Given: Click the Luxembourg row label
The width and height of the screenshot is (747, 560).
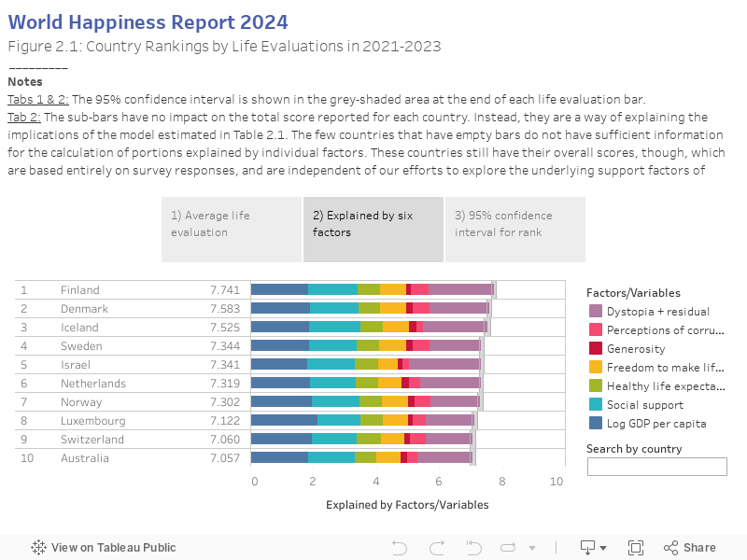Looking at the screenshot, I should 92,421.
